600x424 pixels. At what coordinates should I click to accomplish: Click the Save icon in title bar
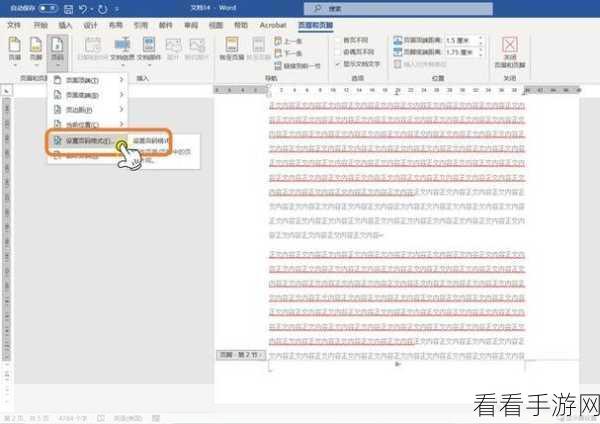click(68, 8)
